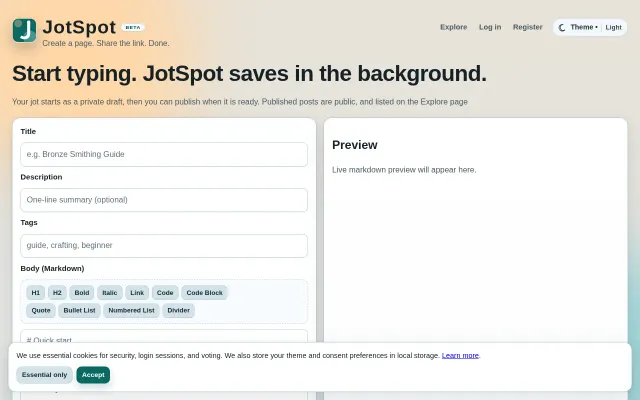
Task: Click the Description field label
Action: [41, 177]
